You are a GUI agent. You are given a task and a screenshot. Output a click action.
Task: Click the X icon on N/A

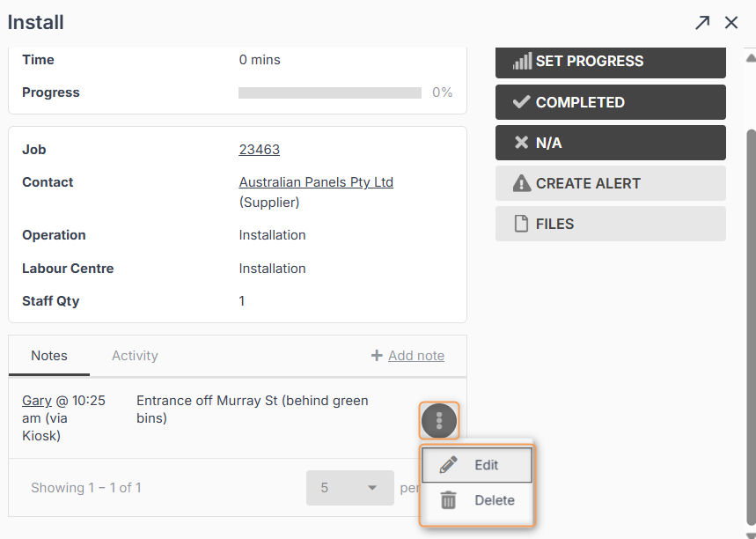point(521,143)
